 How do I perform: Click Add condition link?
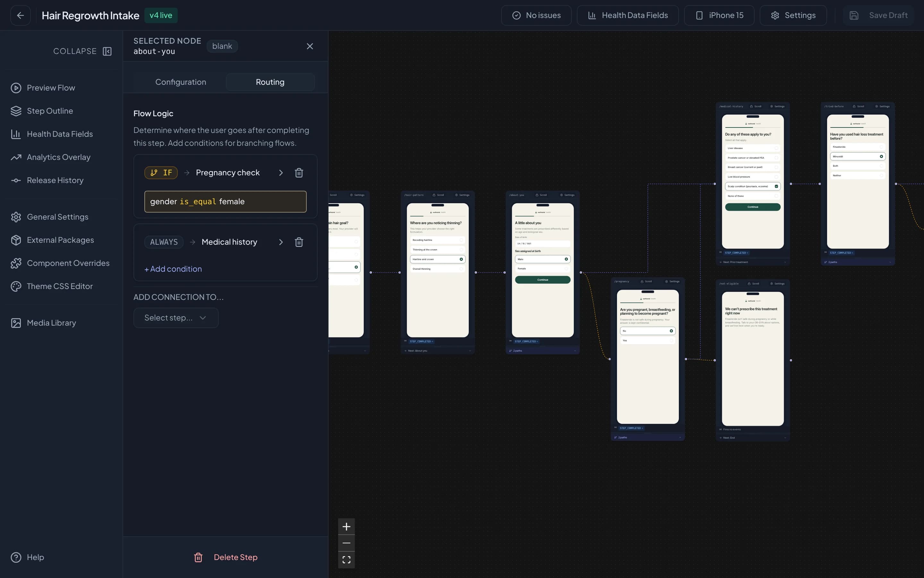click(x=173, y=269)
